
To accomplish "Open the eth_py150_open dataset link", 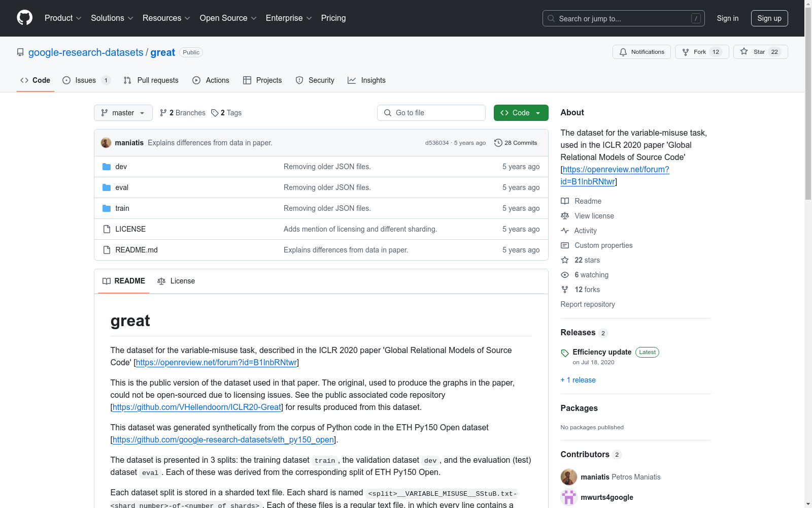I will coord(223,439).
